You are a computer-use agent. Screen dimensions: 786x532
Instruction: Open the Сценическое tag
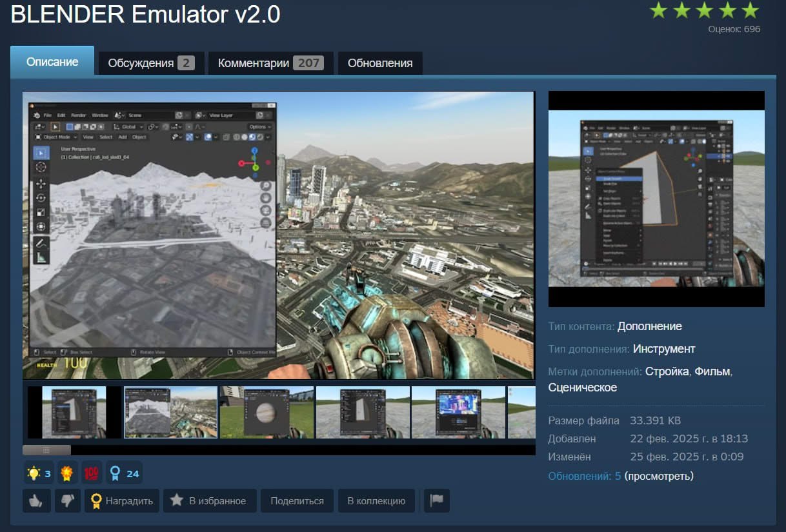(582, 388)
